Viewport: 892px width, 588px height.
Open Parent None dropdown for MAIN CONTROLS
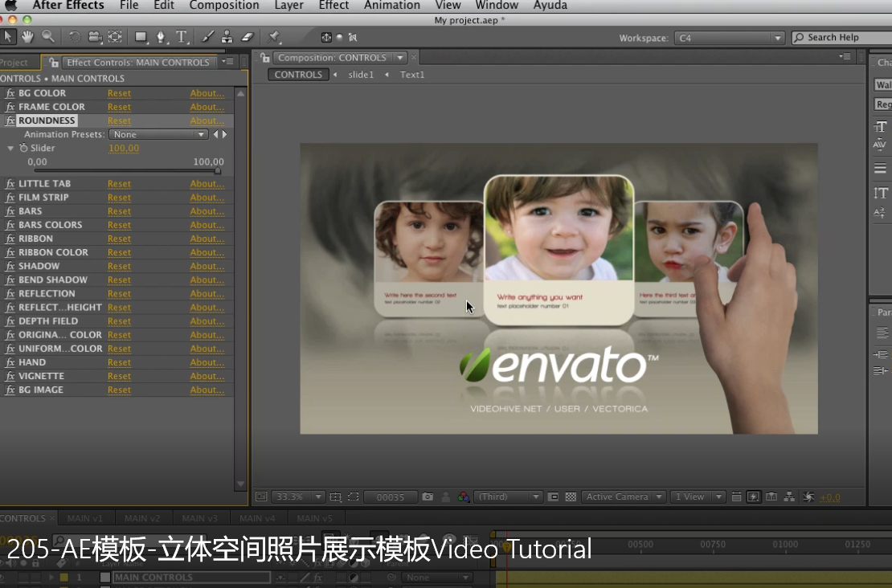tap(437, 578)
